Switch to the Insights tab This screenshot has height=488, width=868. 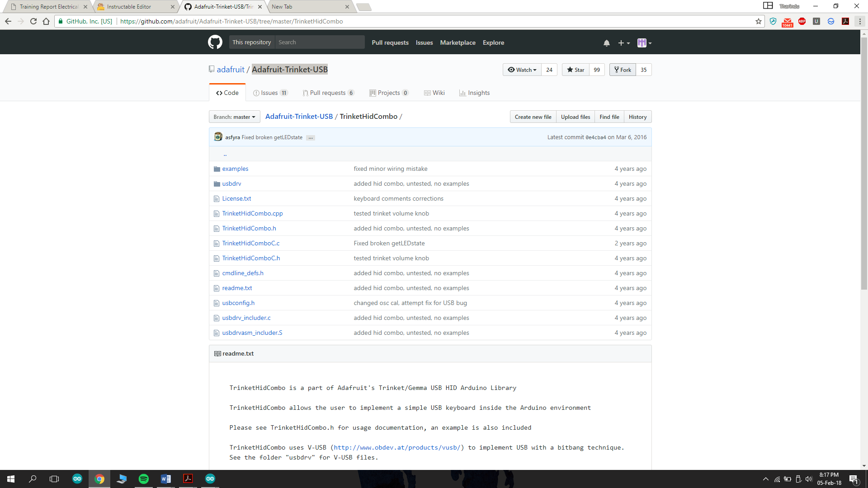coord(474,93)
